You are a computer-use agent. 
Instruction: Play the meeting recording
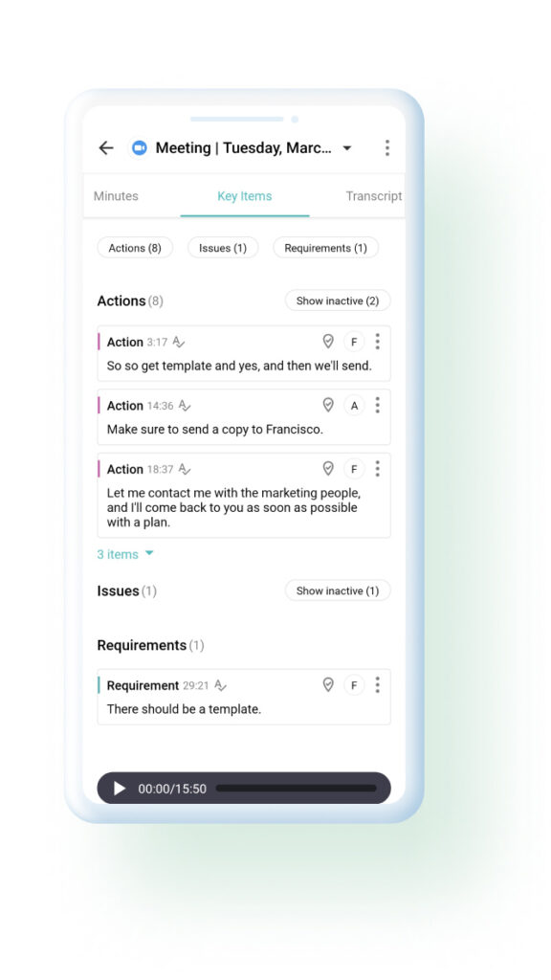click(x=120, y=789)
